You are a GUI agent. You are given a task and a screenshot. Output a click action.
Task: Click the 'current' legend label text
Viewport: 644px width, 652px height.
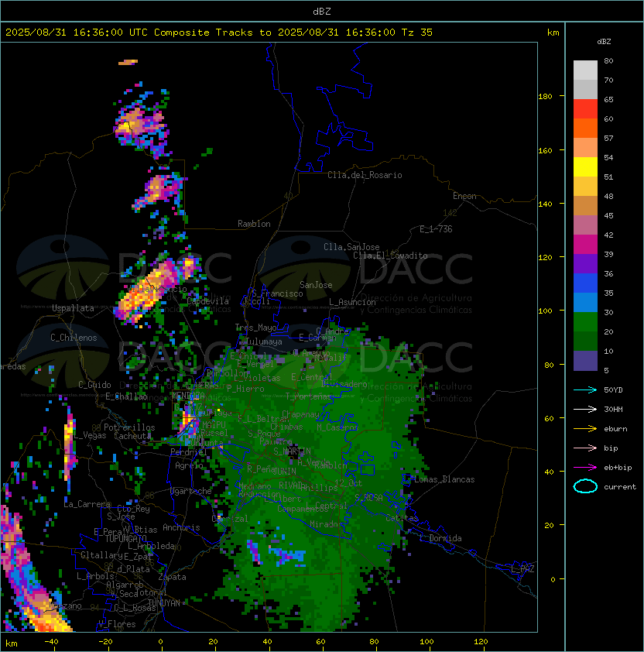[620, 487]
